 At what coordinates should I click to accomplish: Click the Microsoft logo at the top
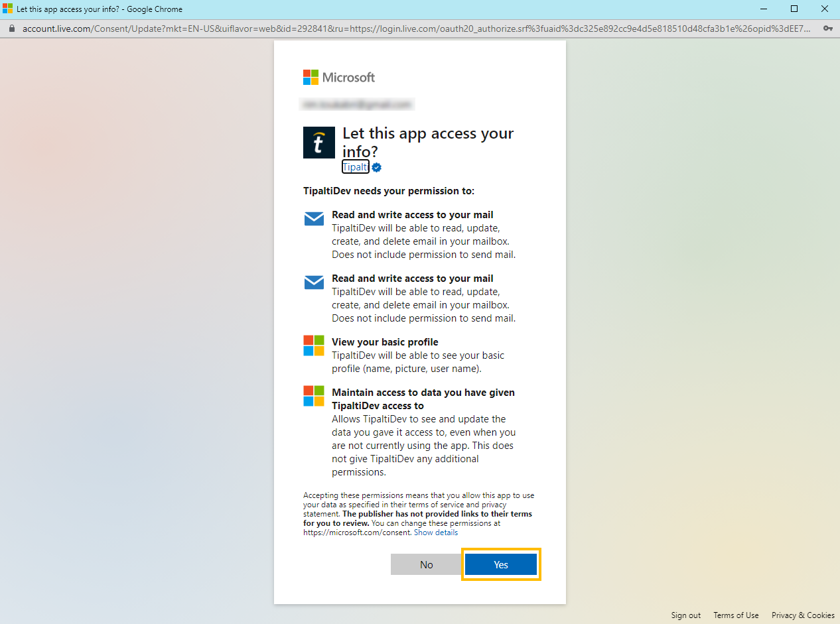[x=339, y=78]
